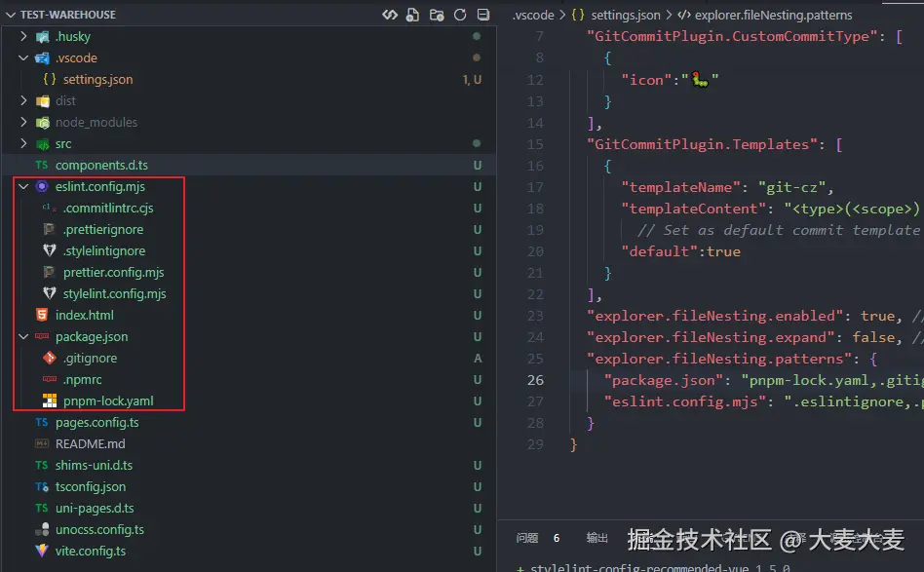Create a new file via Explorer toolbar
The image size is (924, 572).
(413, 15)
